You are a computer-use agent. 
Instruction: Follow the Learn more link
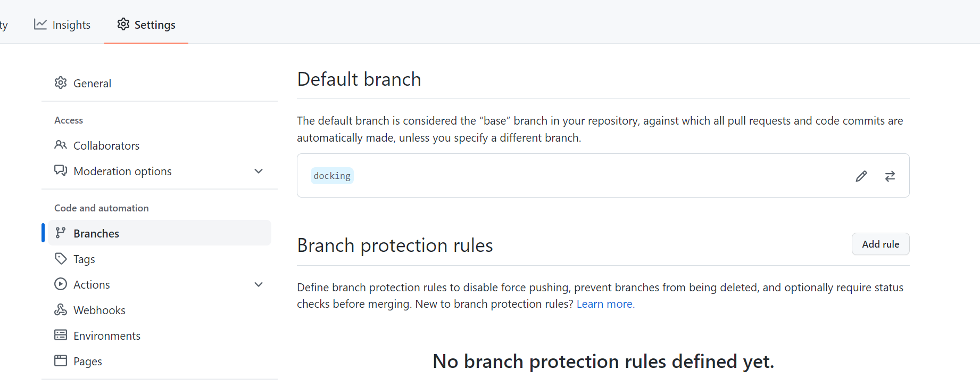point(605,304)
